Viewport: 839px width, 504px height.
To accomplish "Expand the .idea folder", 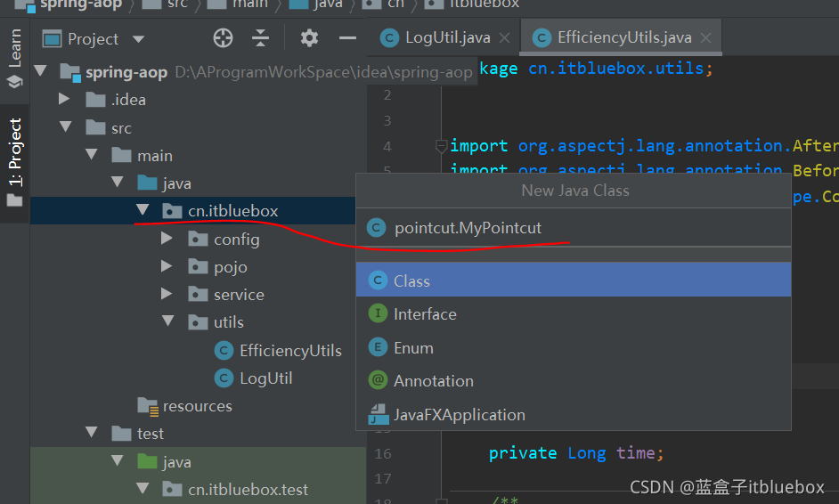I will (64, 99).
